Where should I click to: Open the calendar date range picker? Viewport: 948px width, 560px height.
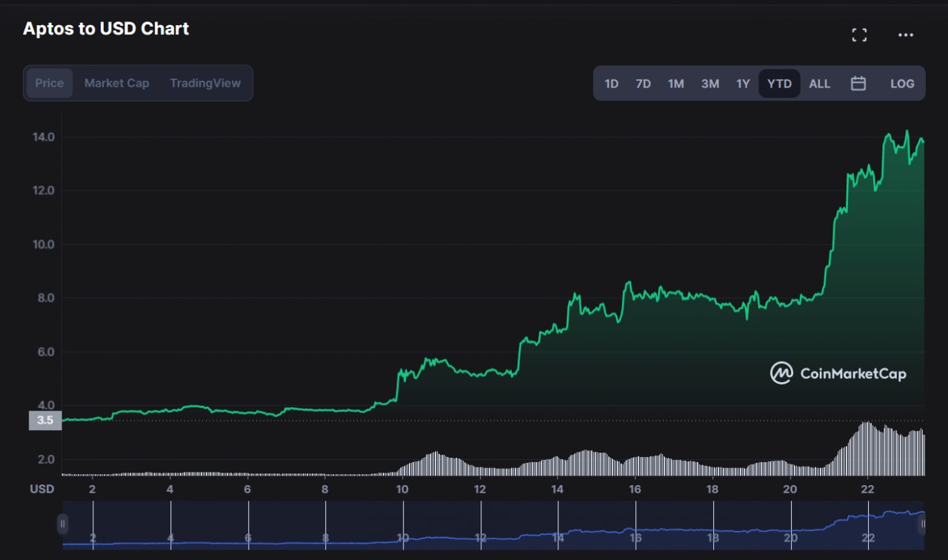pyautogui.click(x=858, y=84)
